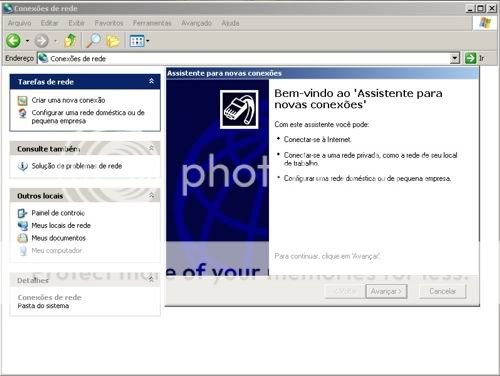Click the green Back arrow button
The height and width of the screenshot is (376, 500).
click(x=13, y=41)
